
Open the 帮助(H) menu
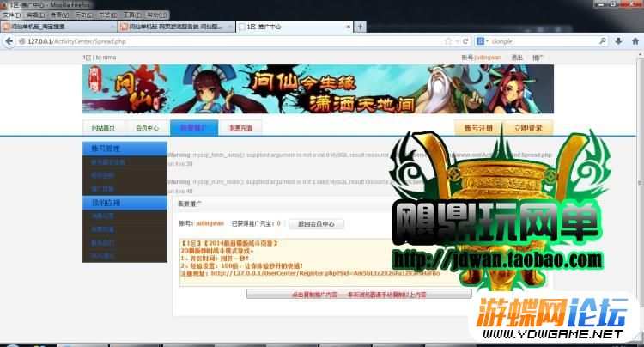pos(156,15)
